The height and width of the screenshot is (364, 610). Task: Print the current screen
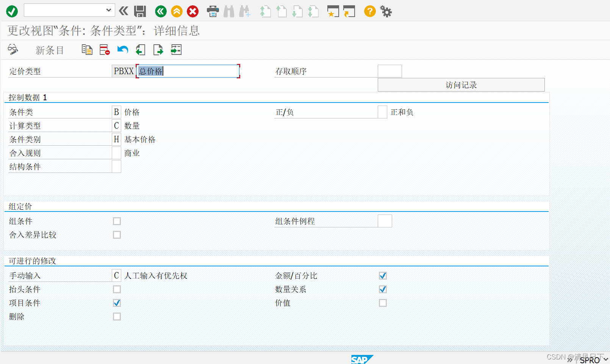click(x=213, y=11)
